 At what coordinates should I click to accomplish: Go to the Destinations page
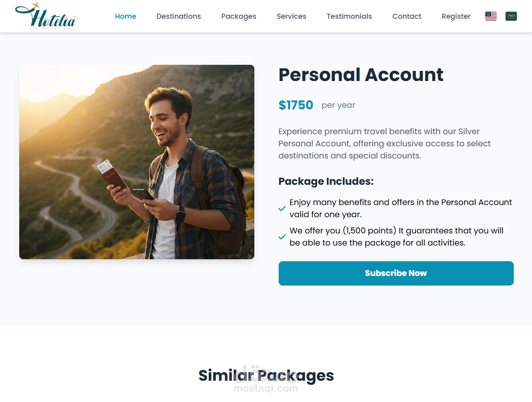tap(178, 16)
